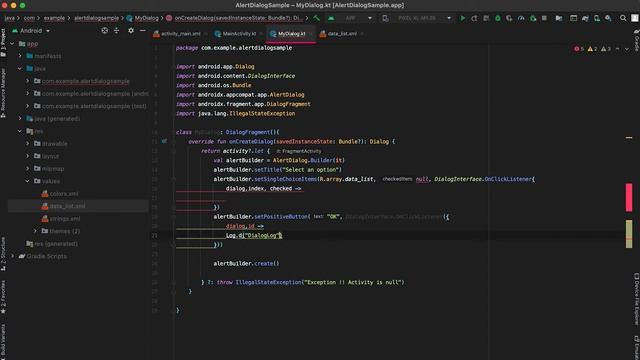640x360 pixels.
Task: Click the yellow warning stripe marker
Action: pyautogui.click(x=629, y=234)
